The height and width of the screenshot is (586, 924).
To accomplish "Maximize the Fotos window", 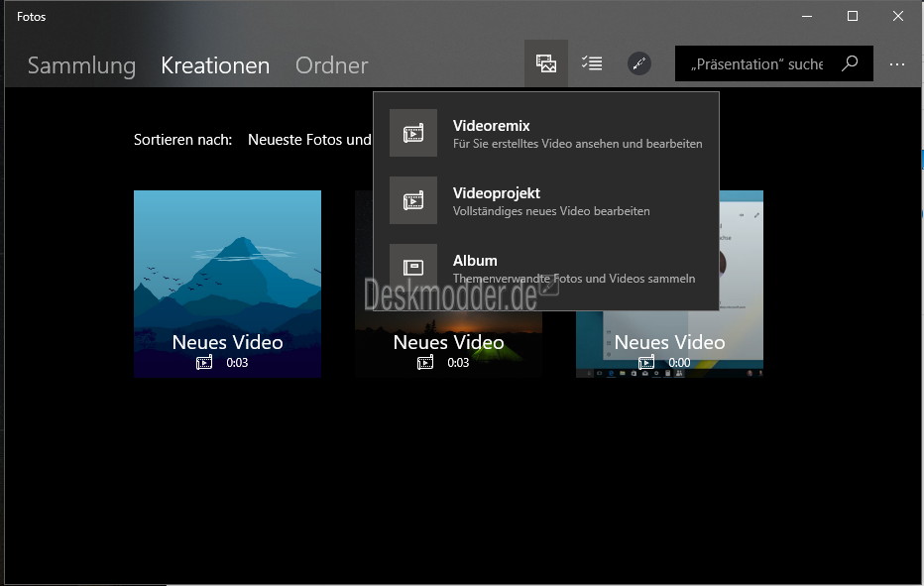I will (852, 17).
